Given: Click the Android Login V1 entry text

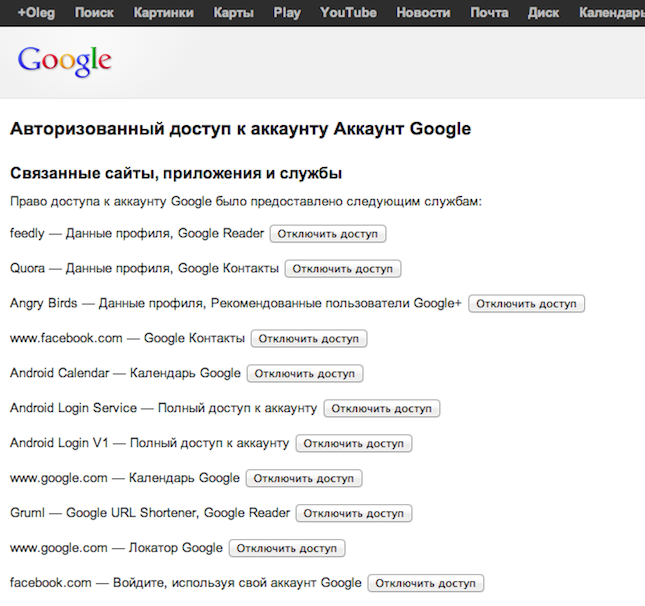Looking at the screenshot, I should click(149, 443).
